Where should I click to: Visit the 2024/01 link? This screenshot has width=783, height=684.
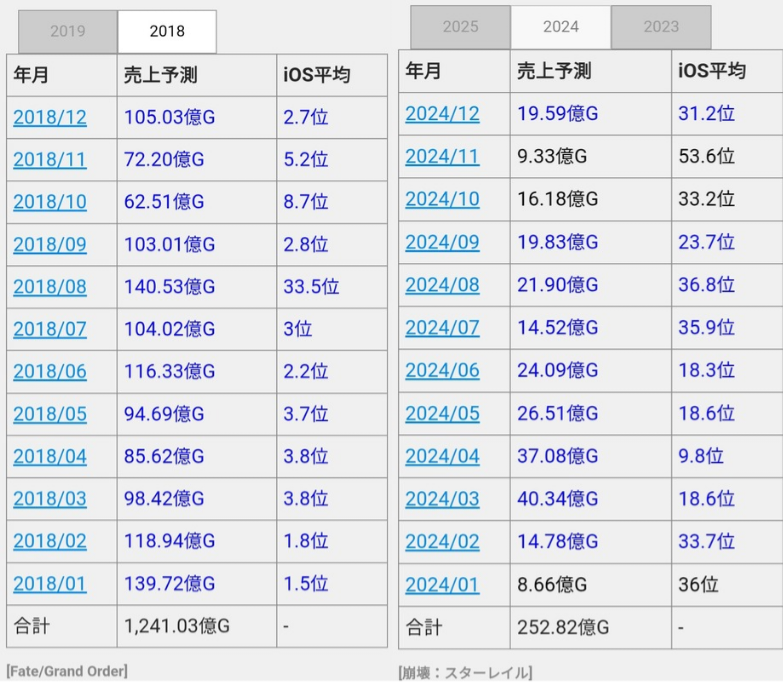click(x=442, y=585)
